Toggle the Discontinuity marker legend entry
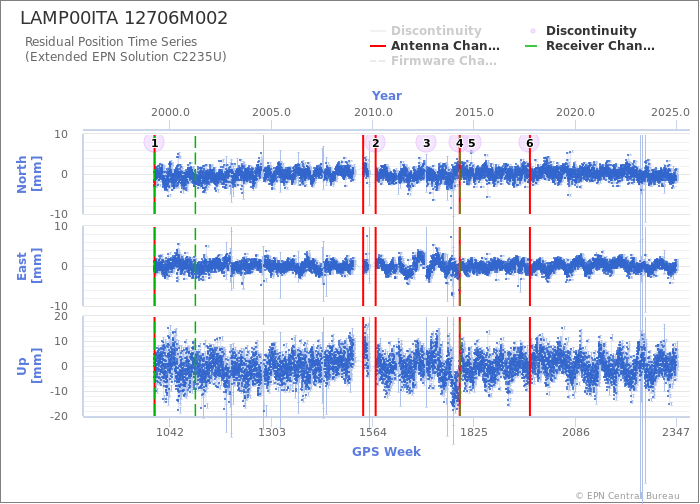Screen dimensions: 700x504 coord(581,31)
